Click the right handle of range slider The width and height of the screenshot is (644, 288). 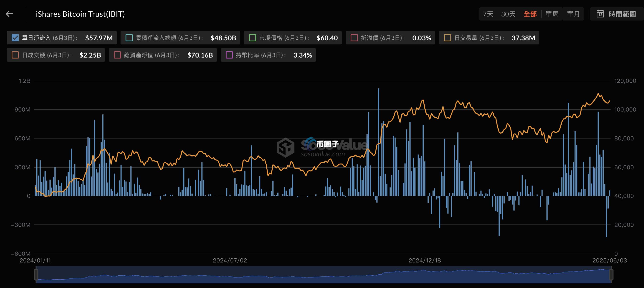(611, 274)
